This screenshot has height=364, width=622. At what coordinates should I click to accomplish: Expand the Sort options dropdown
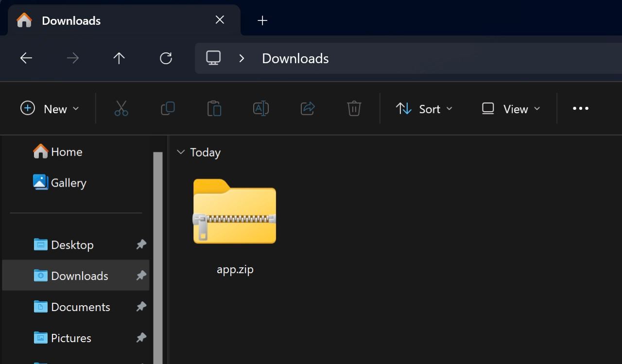(x=424, y=108)
